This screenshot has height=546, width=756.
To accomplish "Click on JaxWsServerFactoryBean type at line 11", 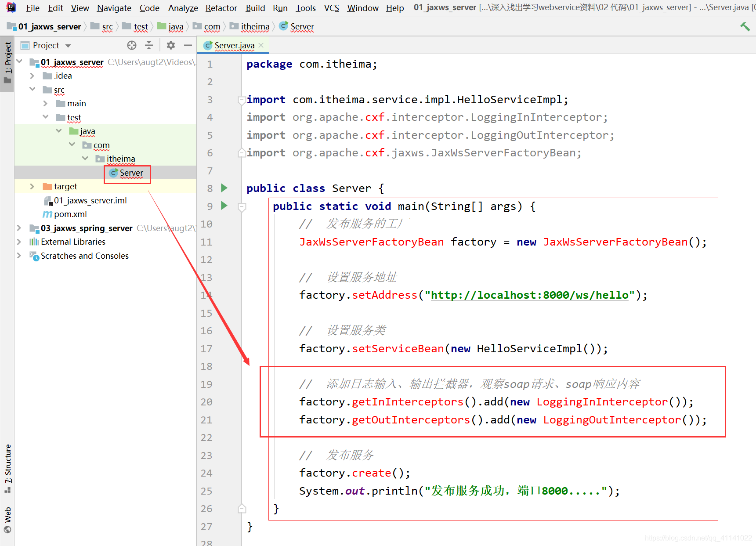I will tap(371, 242).
